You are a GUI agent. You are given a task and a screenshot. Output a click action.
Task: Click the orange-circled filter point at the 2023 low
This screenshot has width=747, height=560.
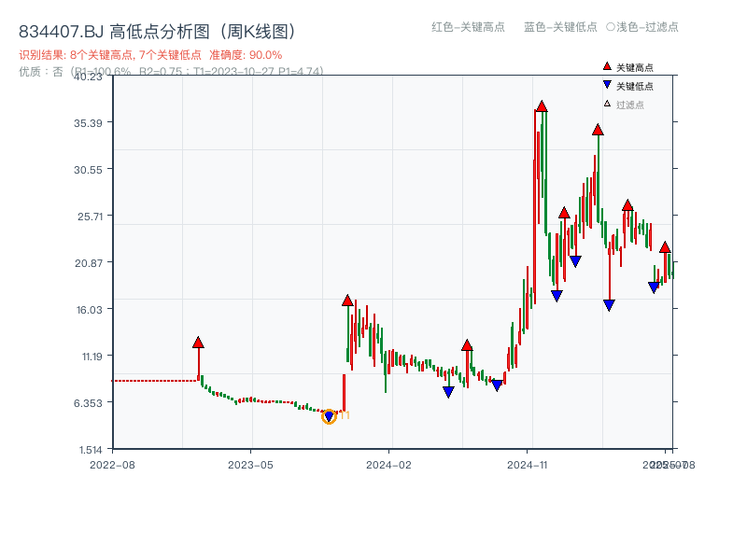329,417
